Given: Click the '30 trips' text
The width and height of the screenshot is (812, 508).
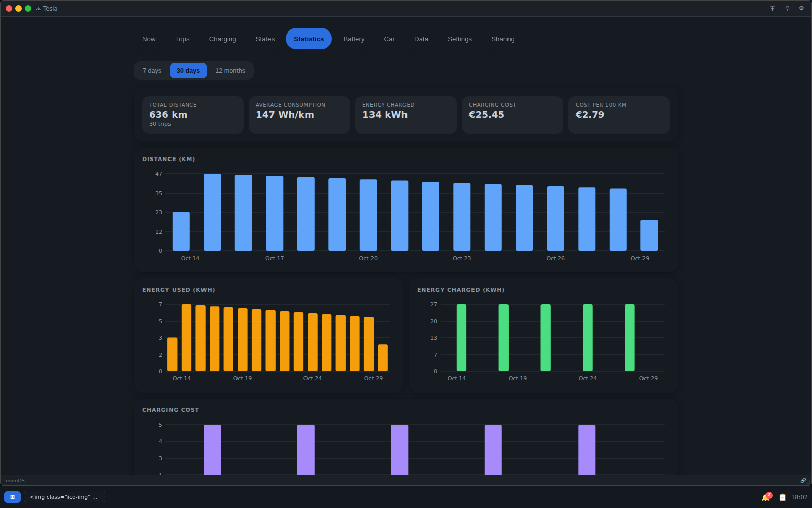Looking at the screenshot, I should (x=160, y=124).
